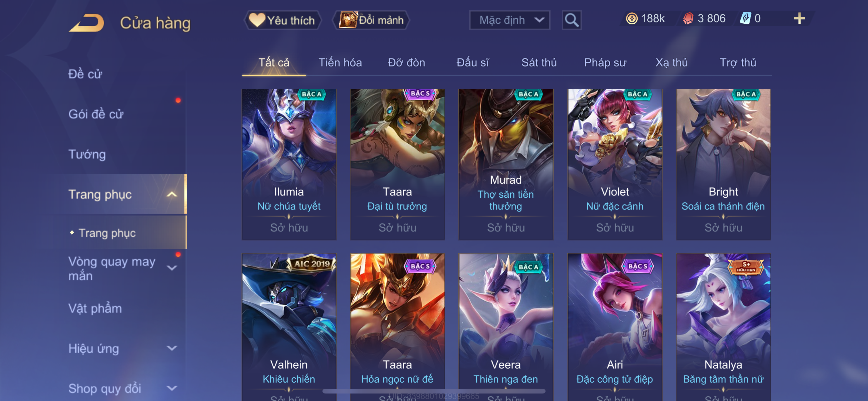Switch to the Pháp sư tab

(x=605, y=63)
